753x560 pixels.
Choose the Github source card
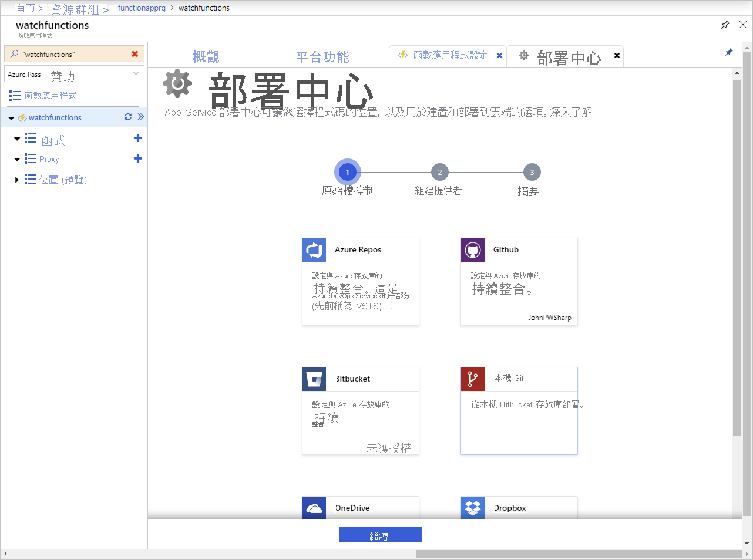point(519,282)
